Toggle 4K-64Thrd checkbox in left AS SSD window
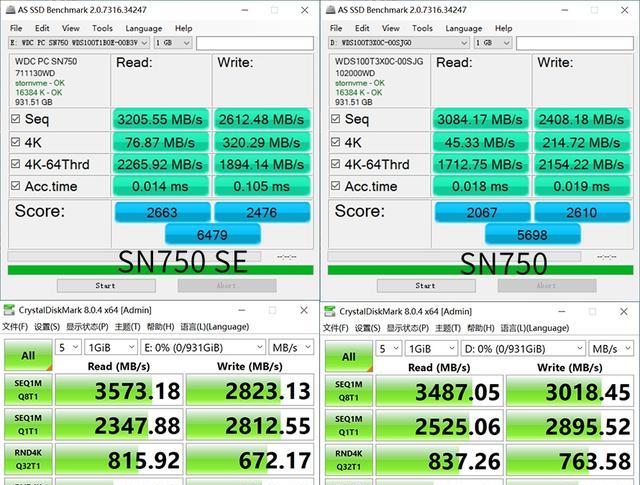640x485 pixels. [x=16, y=164]
